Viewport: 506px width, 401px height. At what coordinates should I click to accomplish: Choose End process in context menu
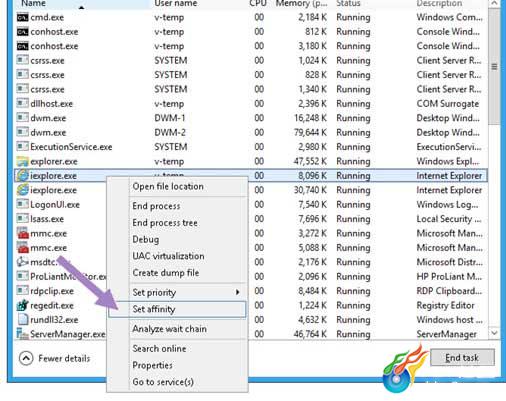pos(156,206)
